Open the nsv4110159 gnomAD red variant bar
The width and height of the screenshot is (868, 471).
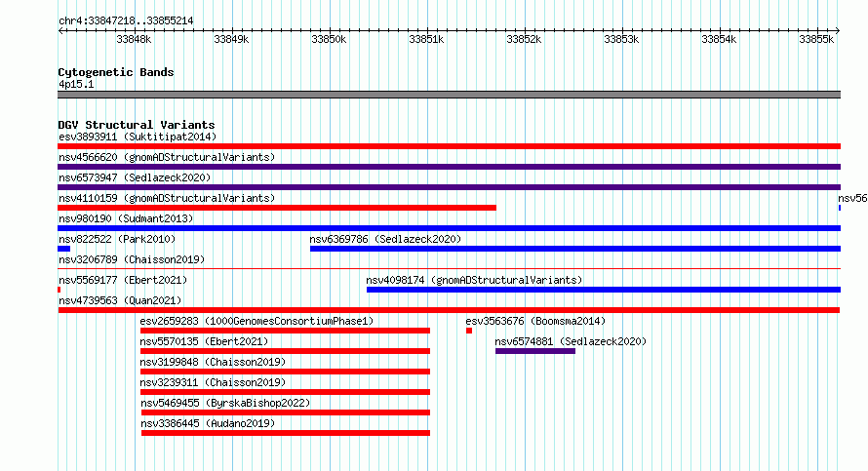click(x=277, y=208)
